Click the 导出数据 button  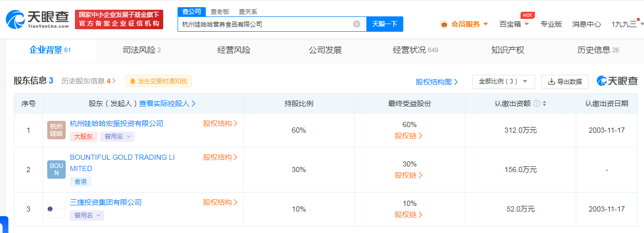tap(565, 81)
